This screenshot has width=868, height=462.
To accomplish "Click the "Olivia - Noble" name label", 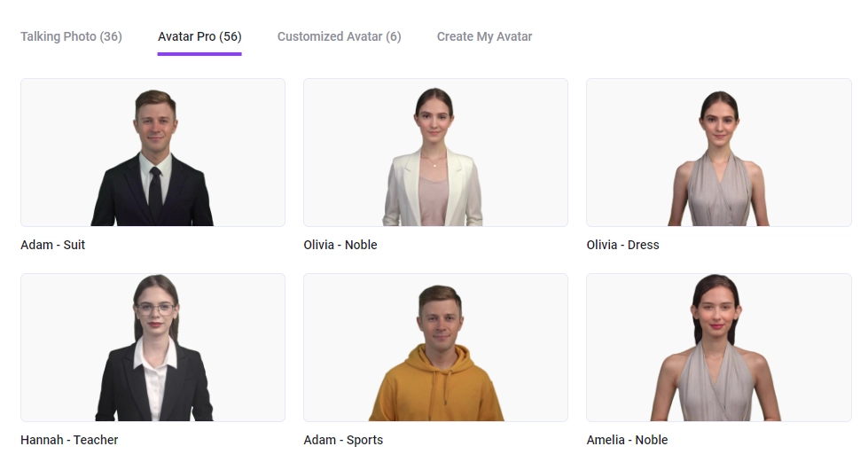I will click(x=340, y=245).
